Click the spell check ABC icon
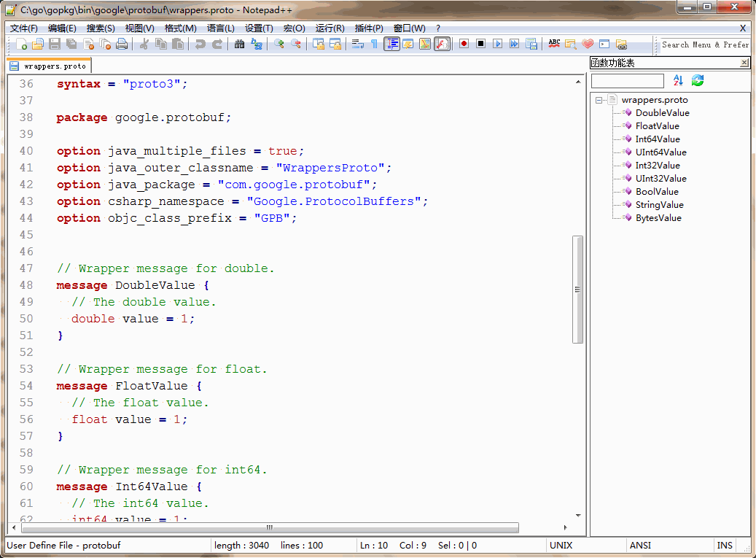This screenshot has width=756, height=558. click(x=554, y=44)
